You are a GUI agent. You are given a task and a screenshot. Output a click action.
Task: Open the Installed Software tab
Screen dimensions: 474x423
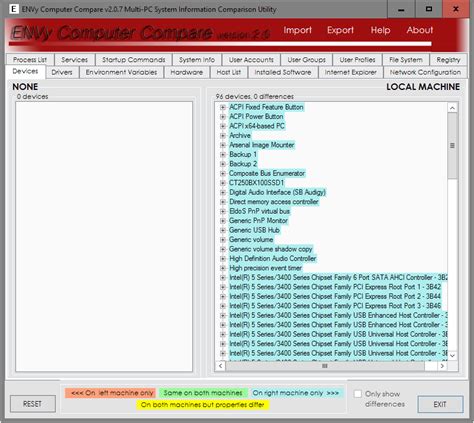(283, 72)
